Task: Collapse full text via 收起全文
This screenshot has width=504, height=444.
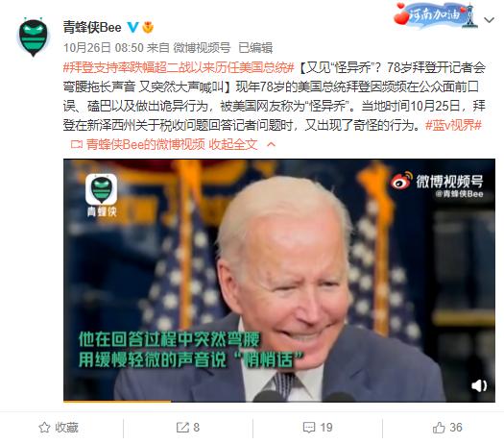Action: click(233, 144)
